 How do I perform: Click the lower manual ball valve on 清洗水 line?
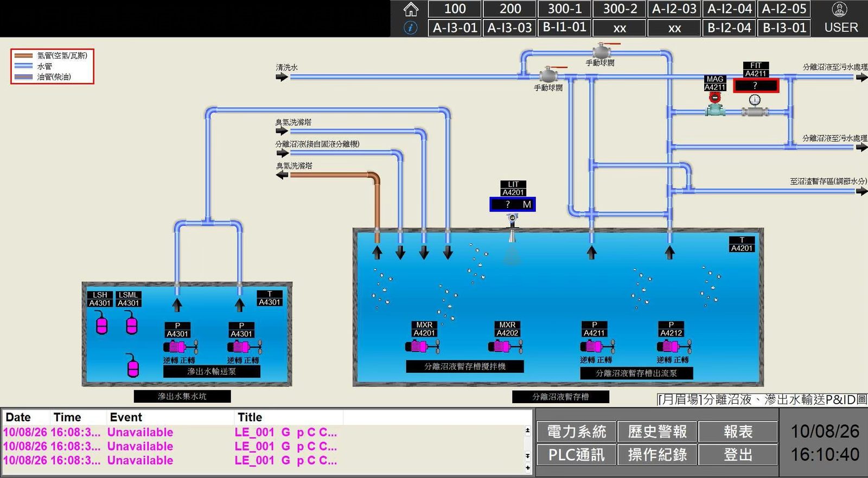pos(549,74)
